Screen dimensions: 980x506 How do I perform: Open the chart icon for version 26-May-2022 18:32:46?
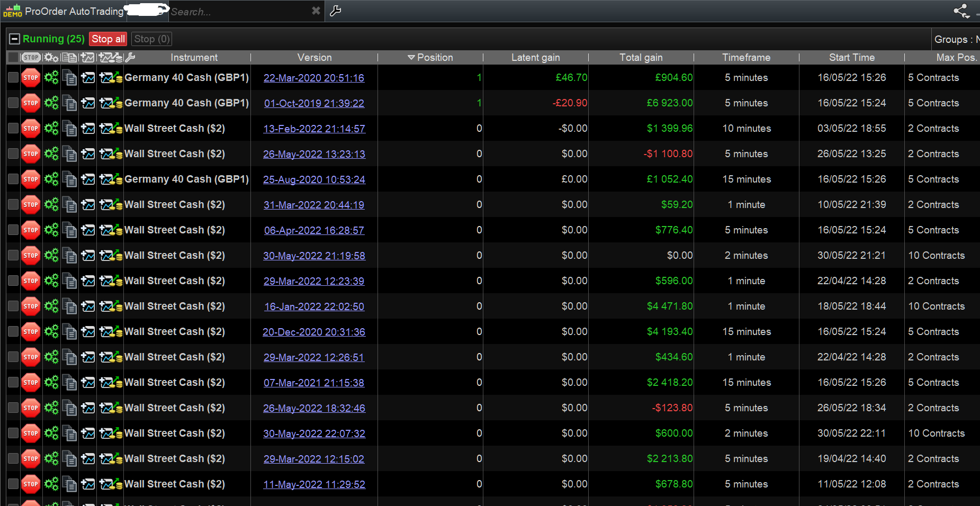(x=88, y=408)
